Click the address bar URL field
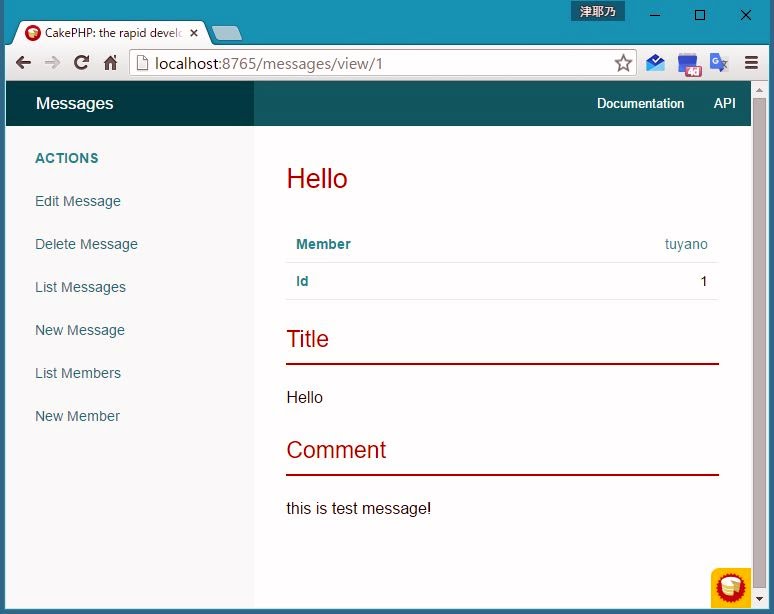Viewport: 774px width, 614px height. pyautogui.click(x=380, y=64)
